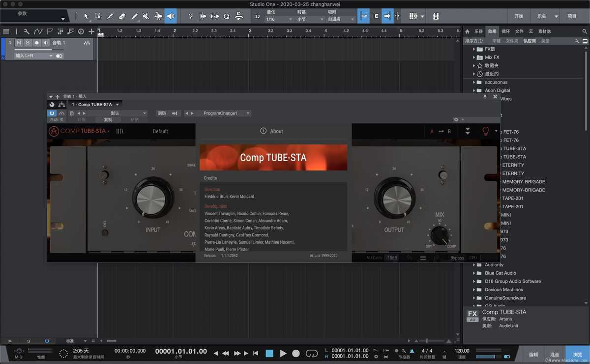Viewport: 590px width, 364px height.
Task: Toggle the transport loop button
Action: [312, 353]
